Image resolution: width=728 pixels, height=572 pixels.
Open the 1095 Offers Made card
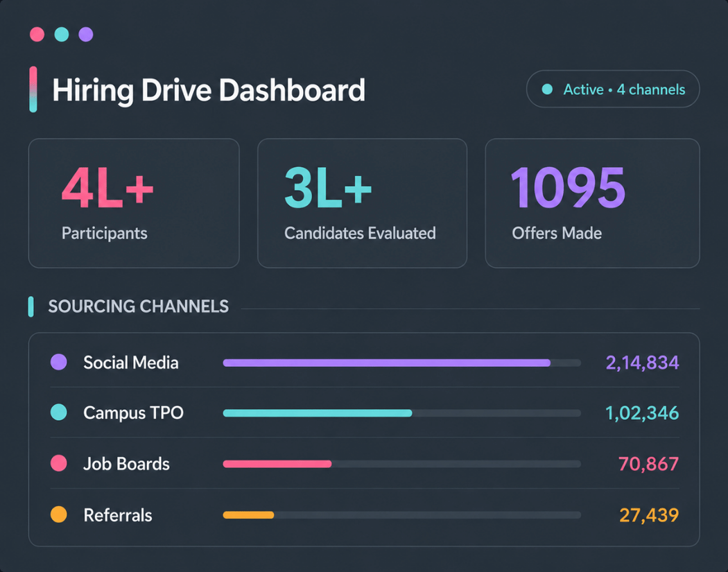(592, 203)
